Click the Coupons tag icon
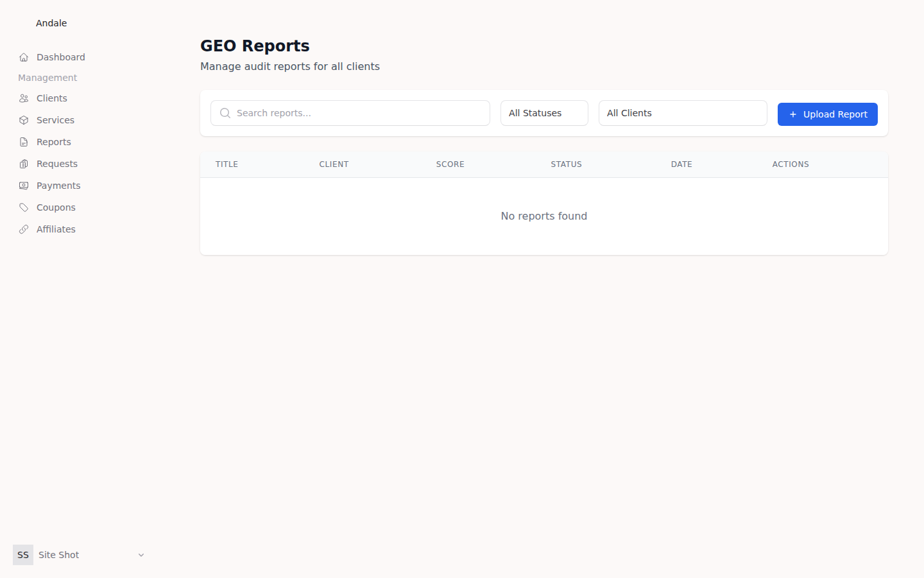Screen dimensions: 924x578 pos(24,207)
